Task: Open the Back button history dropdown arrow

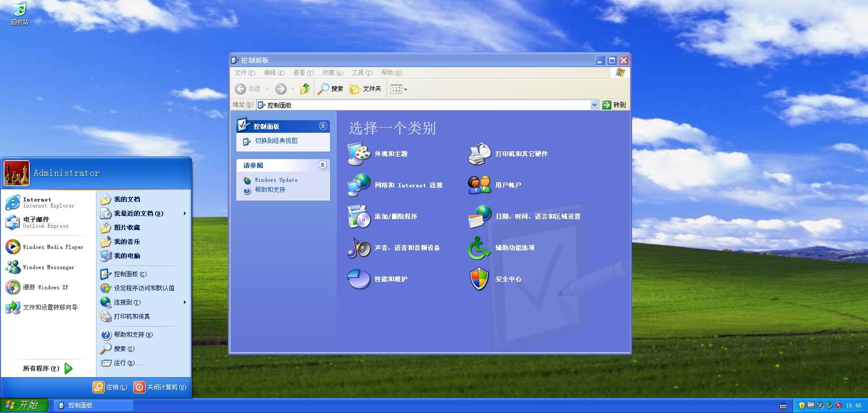Action: (x=267, y=89)
